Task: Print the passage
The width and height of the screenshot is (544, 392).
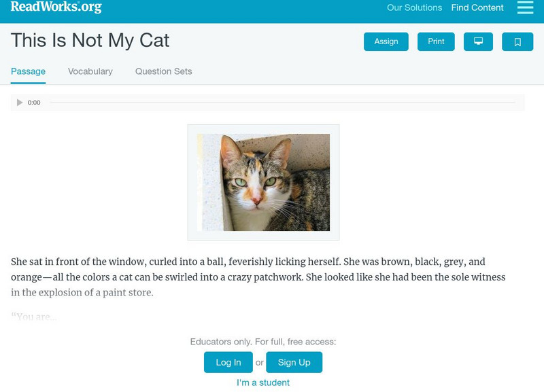Action: tap(436, 41)
